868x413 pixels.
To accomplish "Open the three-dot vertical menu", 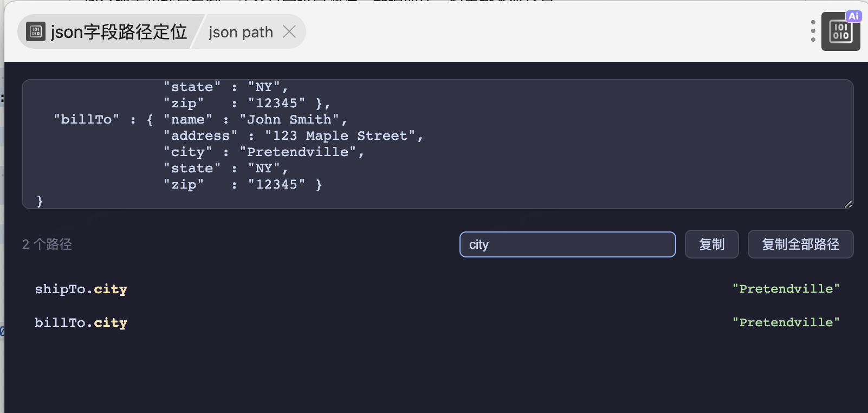I will pyautogui.click(x=813, y=31).
